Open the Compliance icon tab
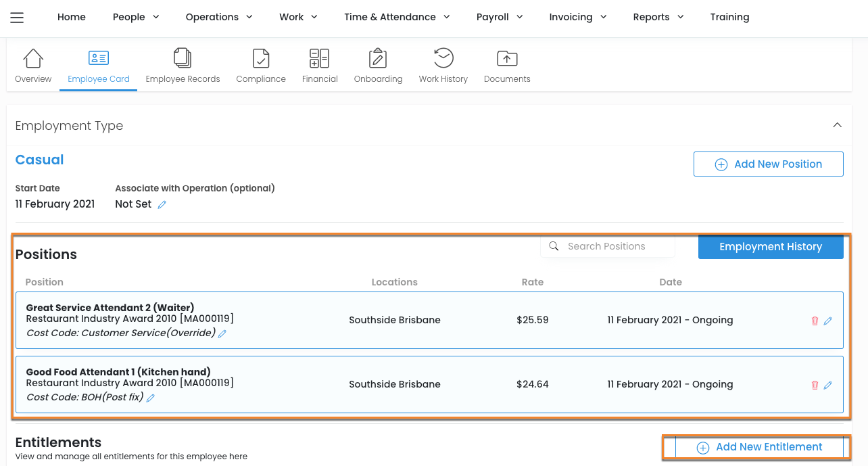868x466 pixels. [x=261, y=59]
